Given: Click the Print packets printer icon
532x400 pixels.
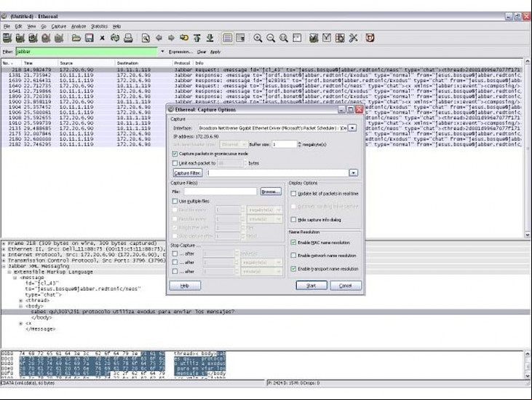Looking at the screenshot, I should click(x=128, y=38).
